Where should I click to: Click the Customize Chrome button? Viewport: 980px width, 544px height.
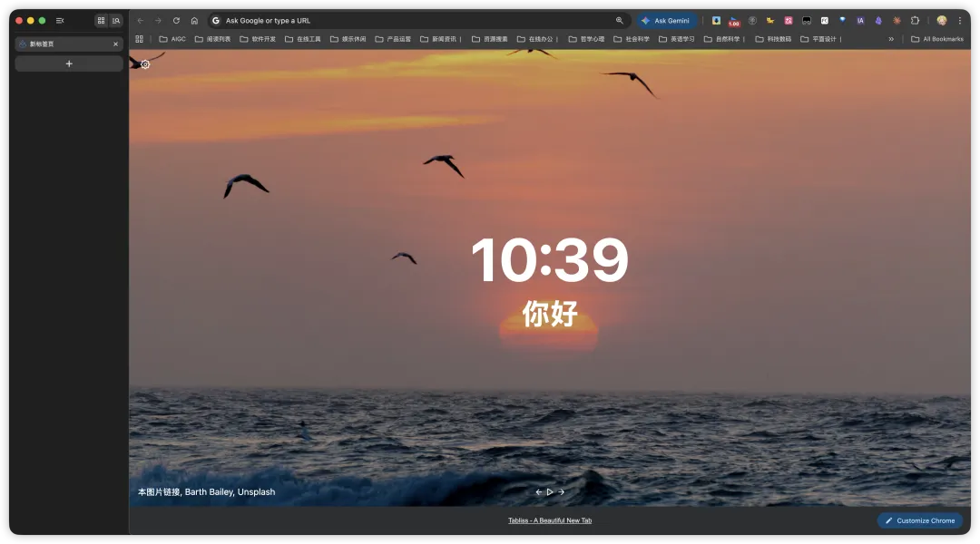tap(920, 521)
